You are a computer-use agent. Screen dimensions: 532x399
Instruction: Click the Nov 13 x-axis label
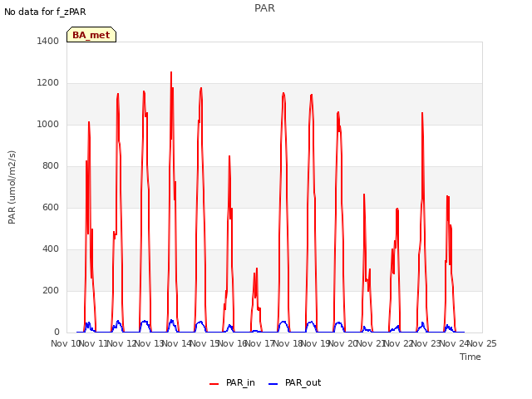click(x=150, y=343)
